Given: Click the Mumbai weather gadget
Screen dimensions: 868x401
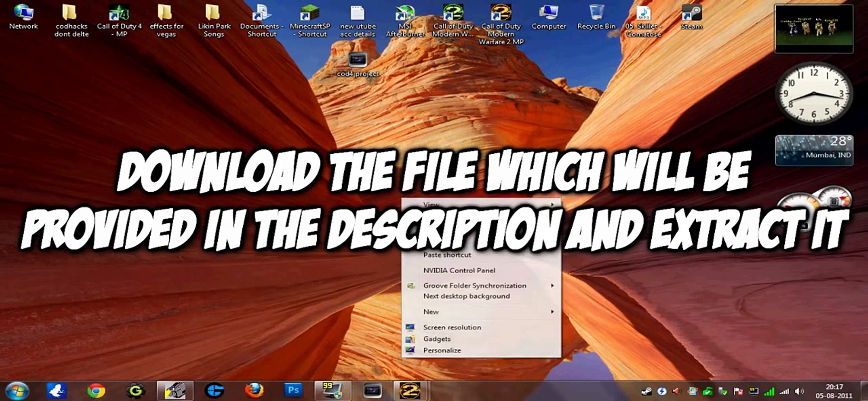Looking at the screenshot, I should coord(814,150).
